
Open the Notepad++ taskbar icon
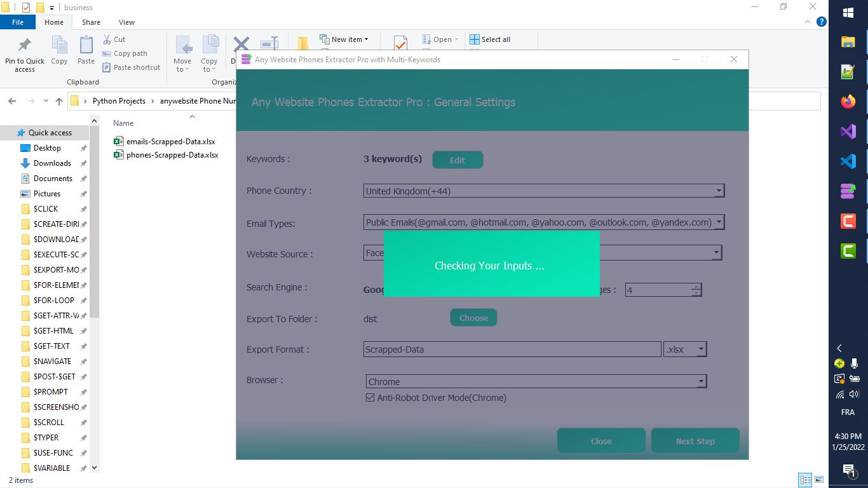848,72
